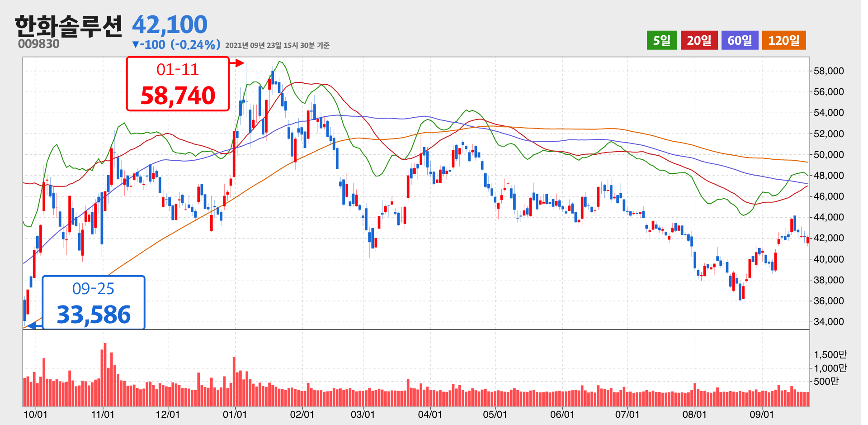
Task: Click the 48,000 price axis label
Action: point(829,176)
